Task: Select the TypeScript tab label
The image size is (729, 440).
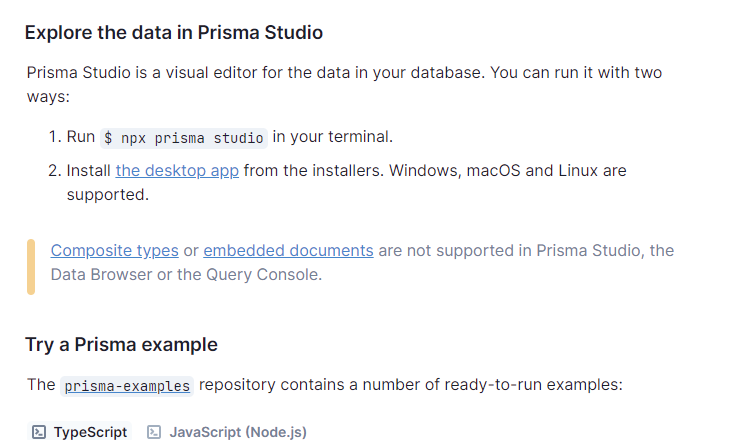Action: (x=90, y=432)
